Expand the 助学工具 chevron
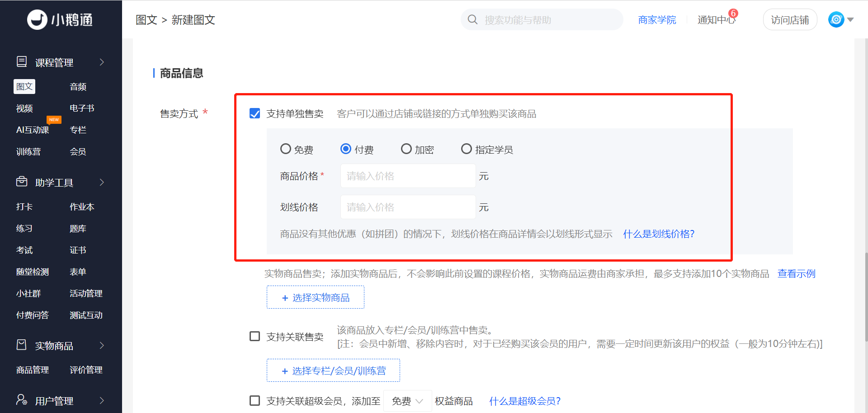The width and height of the screenshot is (868, 413). [x=102, y=182]
